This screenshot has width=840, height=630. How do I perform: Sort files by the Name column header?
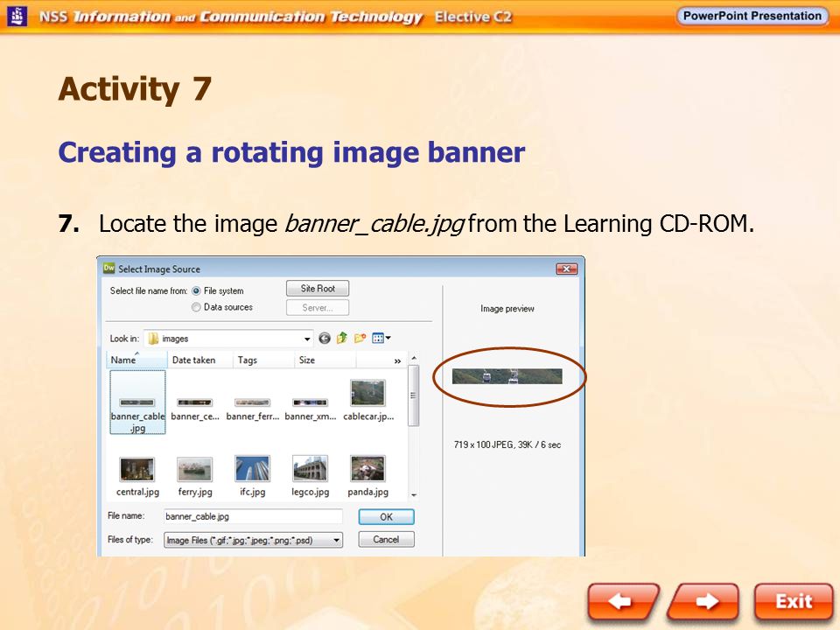click(x=137, y=360)
